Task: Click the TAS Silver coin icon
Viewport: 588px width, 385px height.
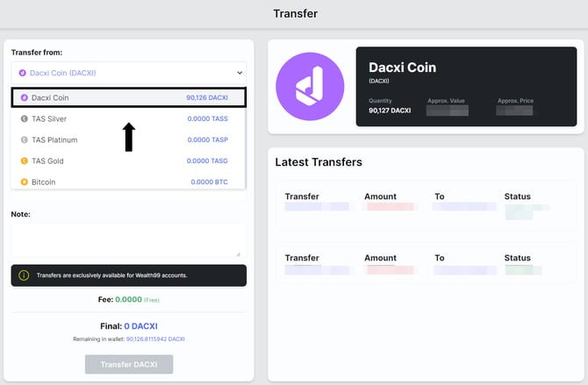Action: (25, 119)
